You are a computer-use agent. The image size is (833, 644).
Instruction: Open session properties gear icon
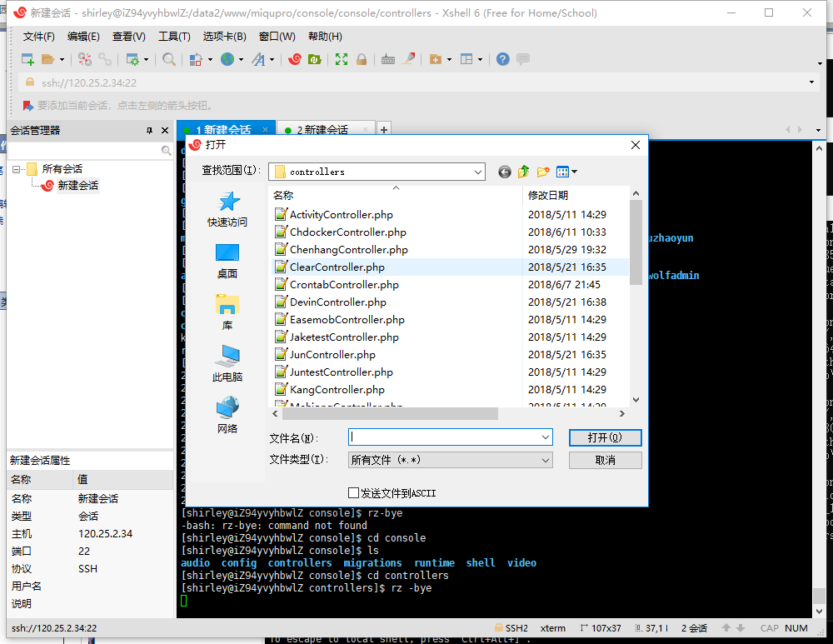tap(132, 59)
